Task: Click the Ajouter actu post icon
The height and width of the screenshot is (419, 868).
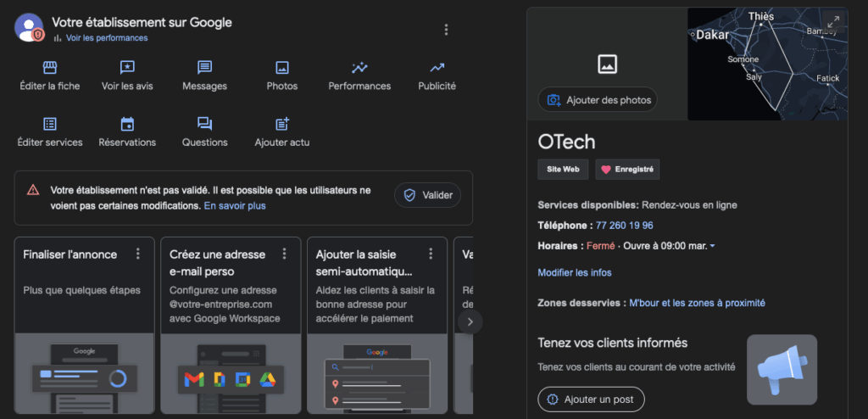Action: coord(282,124)
